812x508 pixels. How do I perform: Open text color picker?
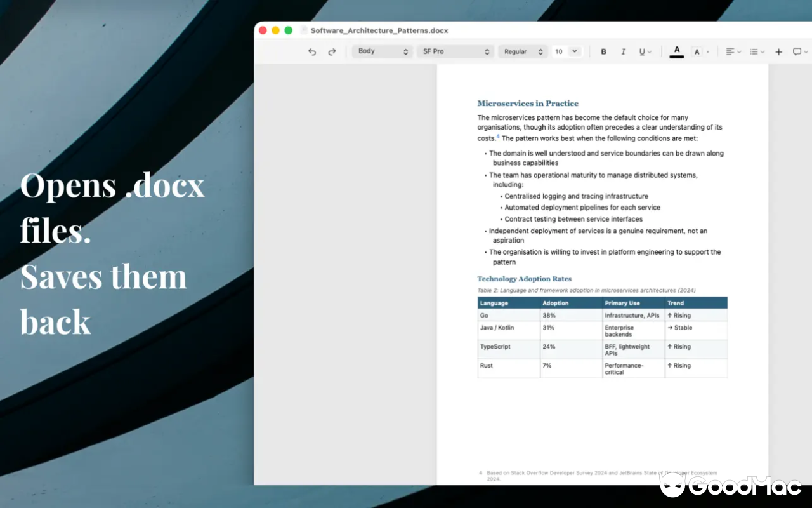coord(677,51)
